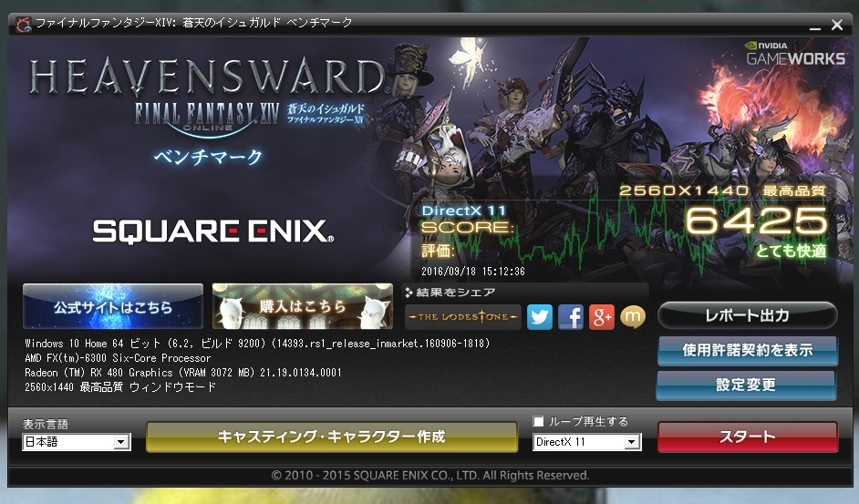The image size is (859, 504).
Task: Click the とても快適 rating text
Action: pyautogui.click(x=792, y=251)
